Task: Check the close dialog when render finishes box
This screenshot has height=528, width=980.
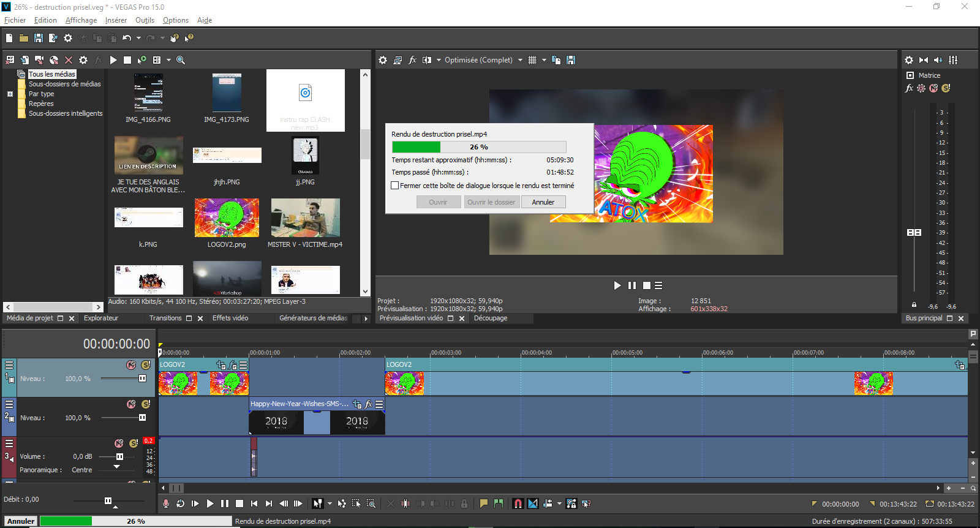Action: [x=395, y=186]
